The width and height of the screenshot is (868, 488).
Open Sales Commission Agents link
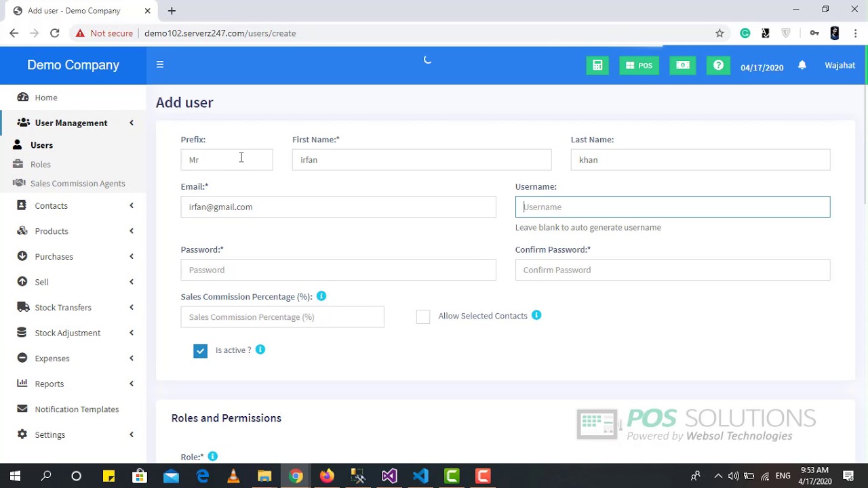[x=77, y=183]
